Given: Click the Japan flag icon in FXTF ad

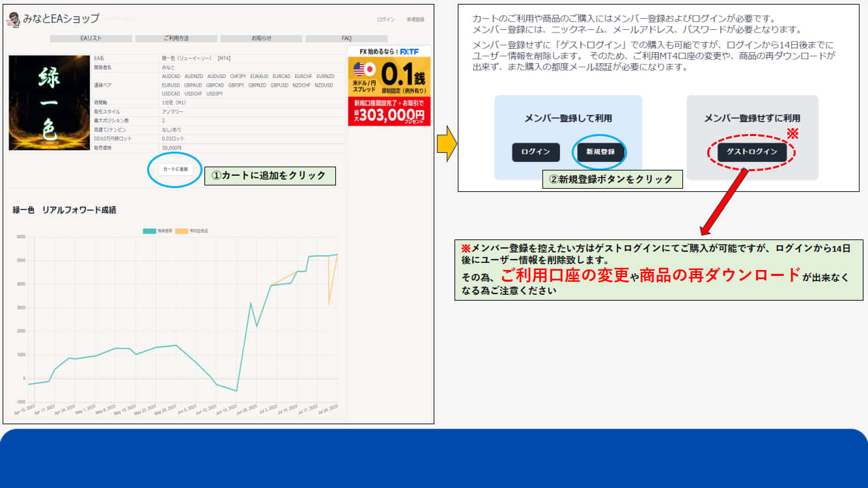Looking at the screenshot, I should (371, 69).
